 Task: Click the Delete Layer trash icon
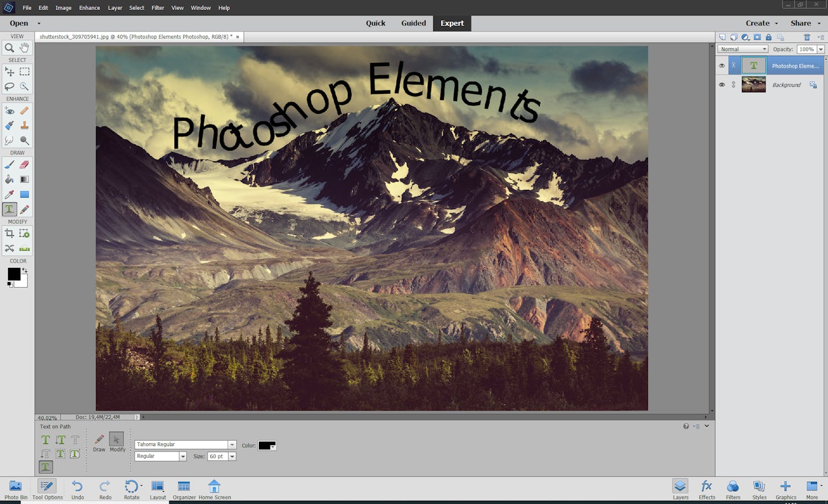pyautogui.click(x=806, y=37)
